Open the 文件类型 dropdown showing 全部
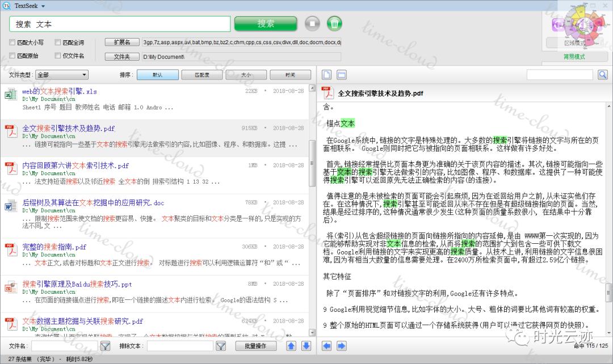Image resolution: width=613 pixels, height=364 pixels. click(62, 74)
